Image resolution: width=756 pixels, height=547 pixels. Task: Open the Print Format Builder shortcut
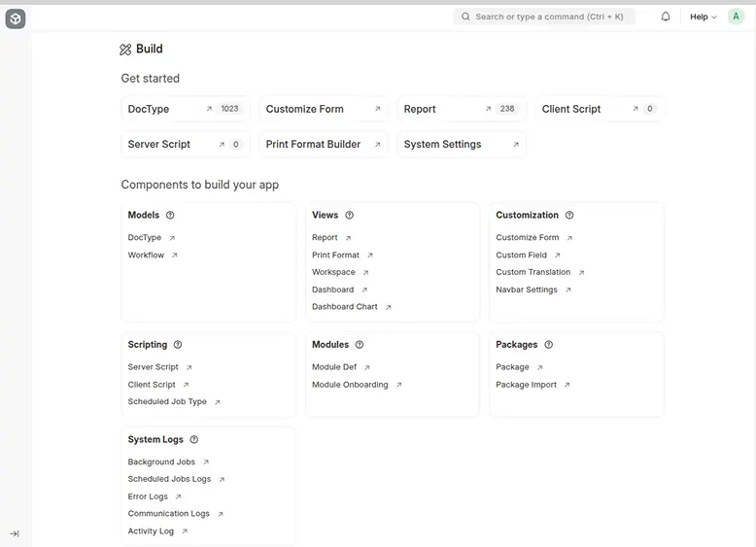tap(324, 144)
